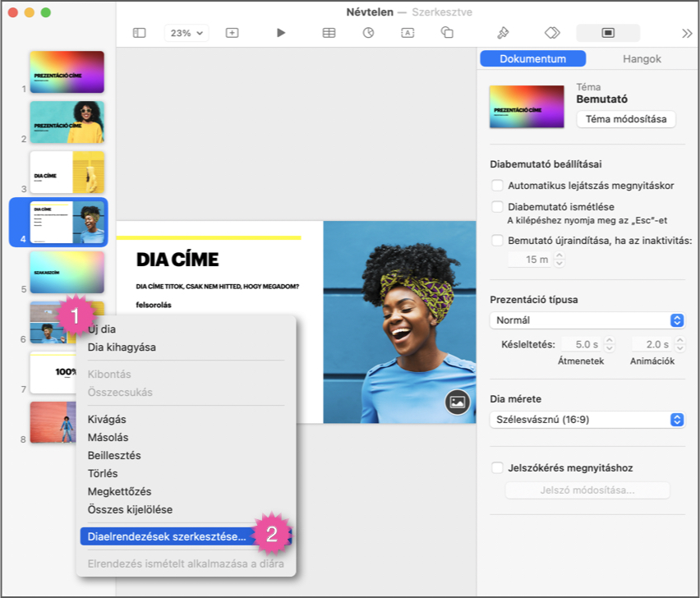Select slide 2 thumbnail in navigator
Screen dimensions: 700x598
tap(67, 122)
